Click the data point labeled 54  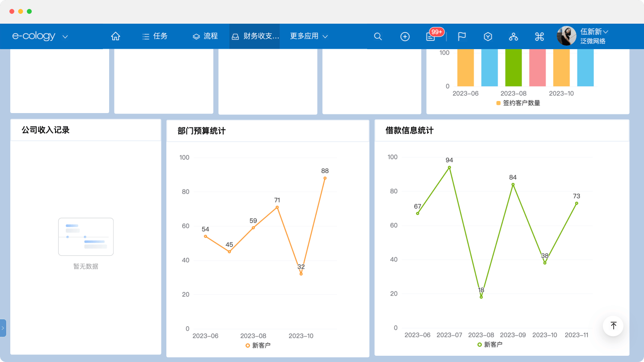point(205,236)
